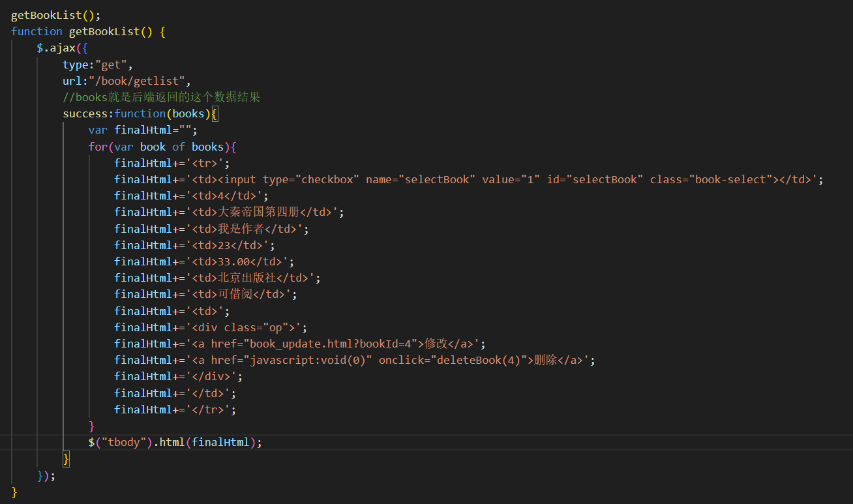Click the book_update.html?bookId=4 line

pyautogui.click(x=300, y=344)
